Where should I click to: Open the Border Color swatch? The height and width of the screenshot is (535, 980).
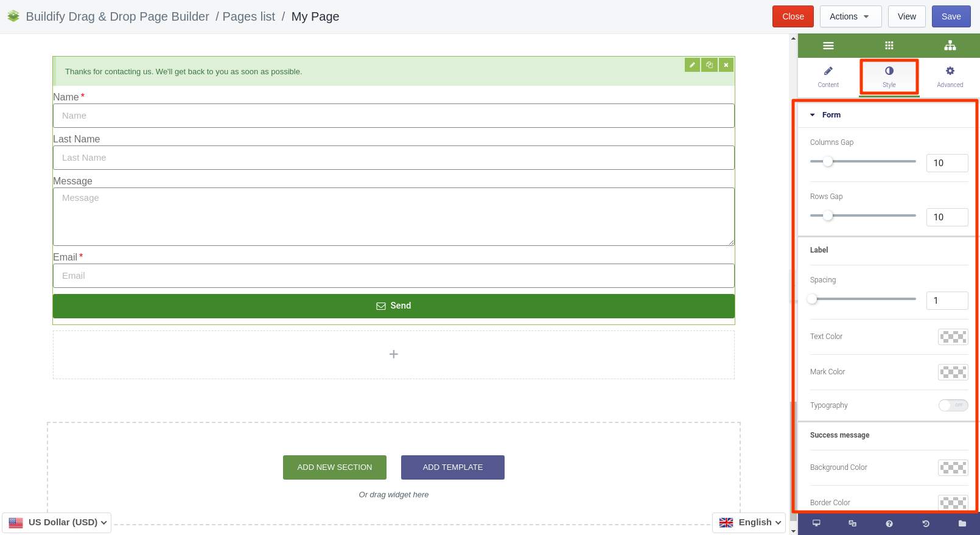click(953, 503)
